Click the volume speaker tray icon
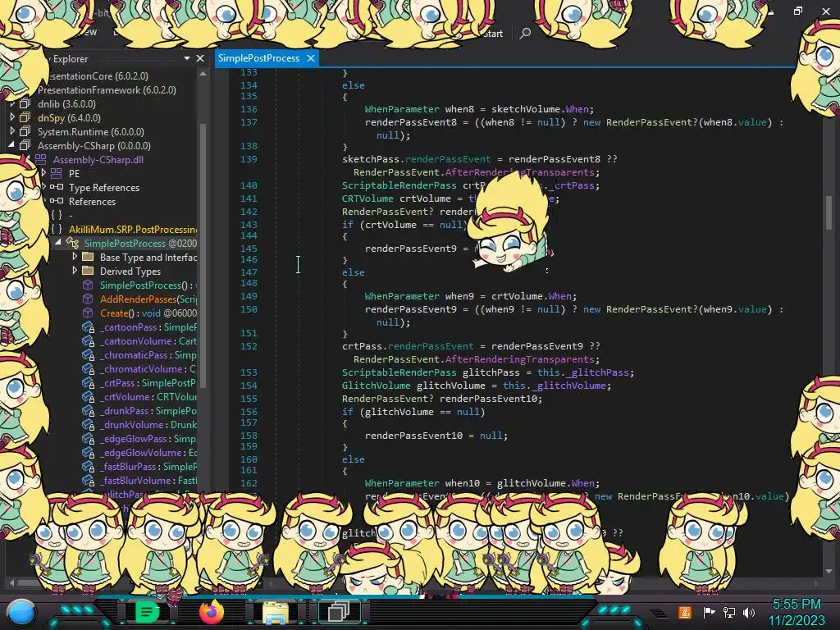The width and height of the screenshot is (840, 630). click(x=749, y=612)
